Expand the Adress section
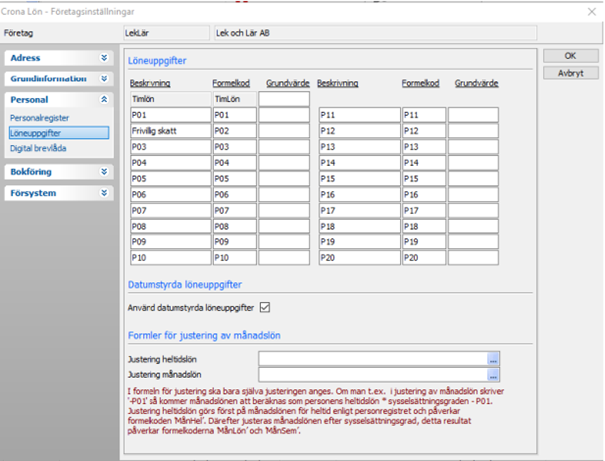This screenshot has width=605, height=461. click(104, 58)
